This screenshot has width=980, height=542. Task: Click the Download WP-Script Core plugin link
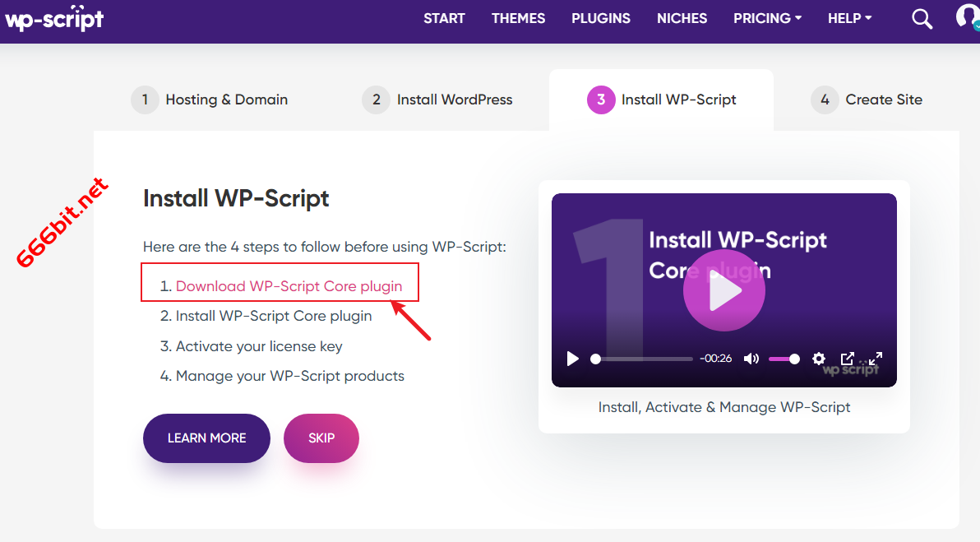tap(289, 286)
